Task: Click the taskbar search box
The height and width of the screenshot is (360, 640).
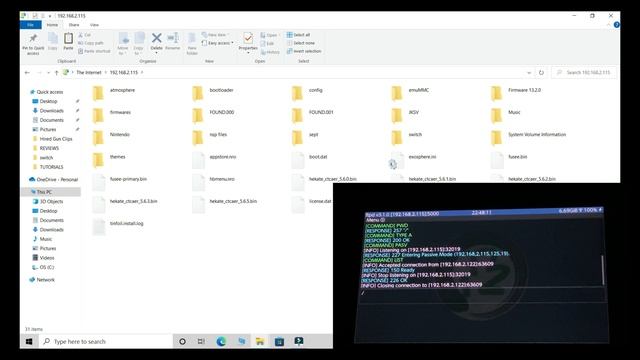Action: [106, 341]
